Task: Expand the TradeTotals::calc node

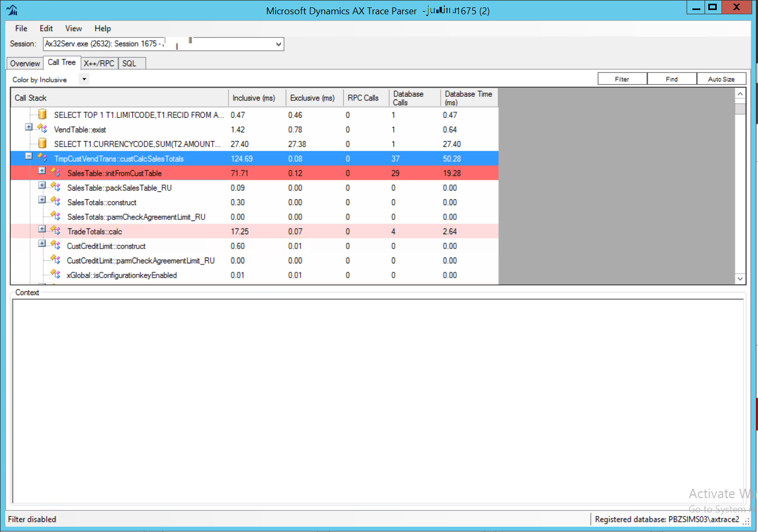Action: (x=42, y=229)
